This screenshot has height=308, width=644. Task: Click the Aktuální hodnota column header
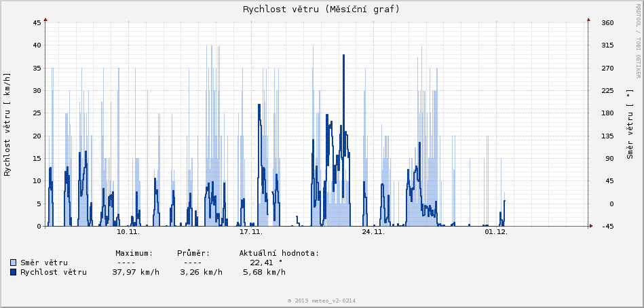click(279, 253)
